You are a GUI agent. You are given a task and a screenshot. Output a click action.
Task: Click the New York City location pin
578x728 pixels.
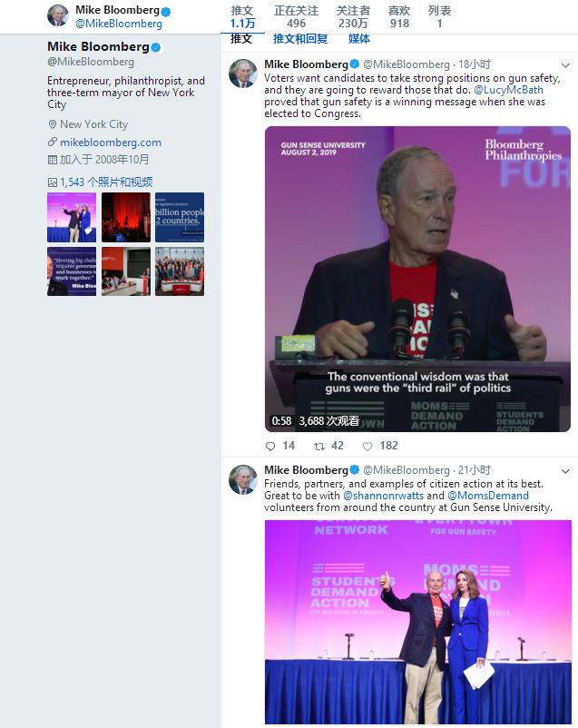click(x=53, y=124)
